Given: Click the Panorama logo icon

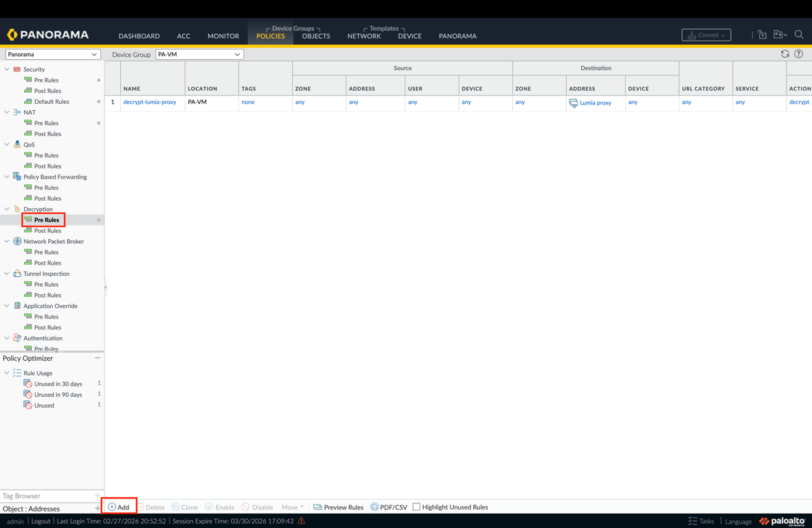Looking at the screenshot, I should [x=12, y=34].
